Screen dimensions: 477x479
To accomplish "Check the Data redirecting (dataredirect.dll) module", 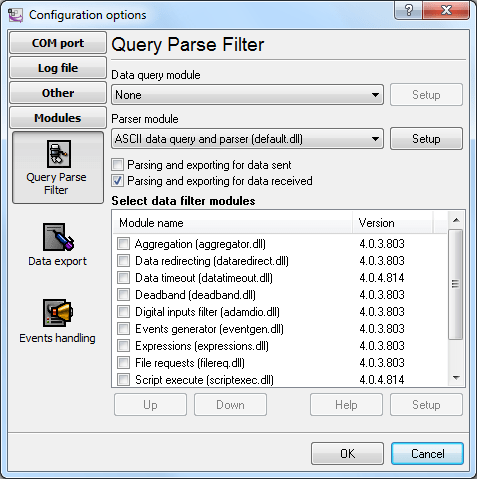I will coord(123,261).
